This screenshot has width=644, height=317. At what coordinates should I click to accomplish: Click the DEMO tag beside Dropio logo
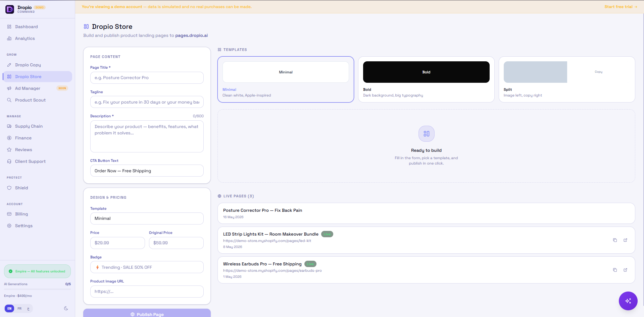click(40, 7)
